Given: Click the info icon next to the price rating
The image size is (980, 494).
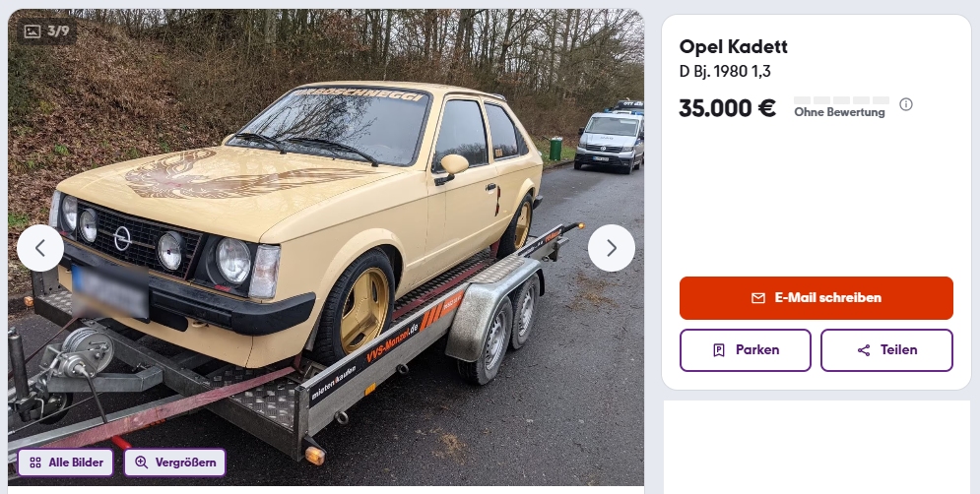Looking at the screenshot, I should 905,104.
